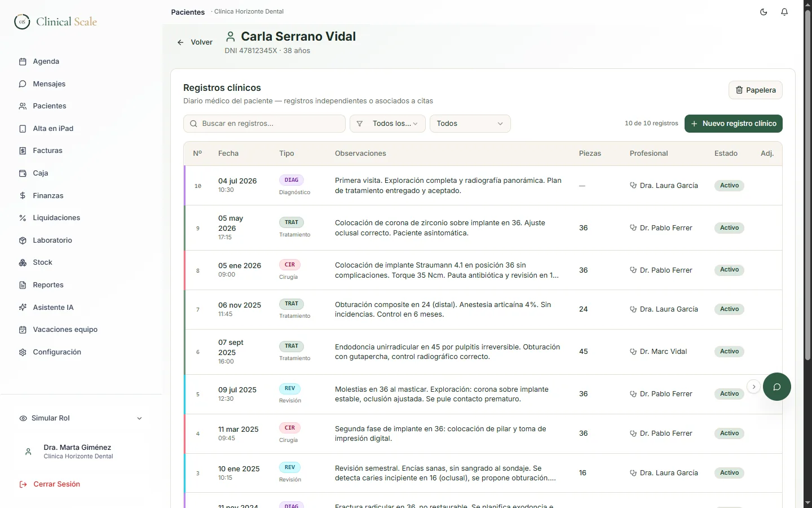The image size is (812, 508).
Task: Click the Cerrar Sesión logout icon
Action: coord(23,484)
